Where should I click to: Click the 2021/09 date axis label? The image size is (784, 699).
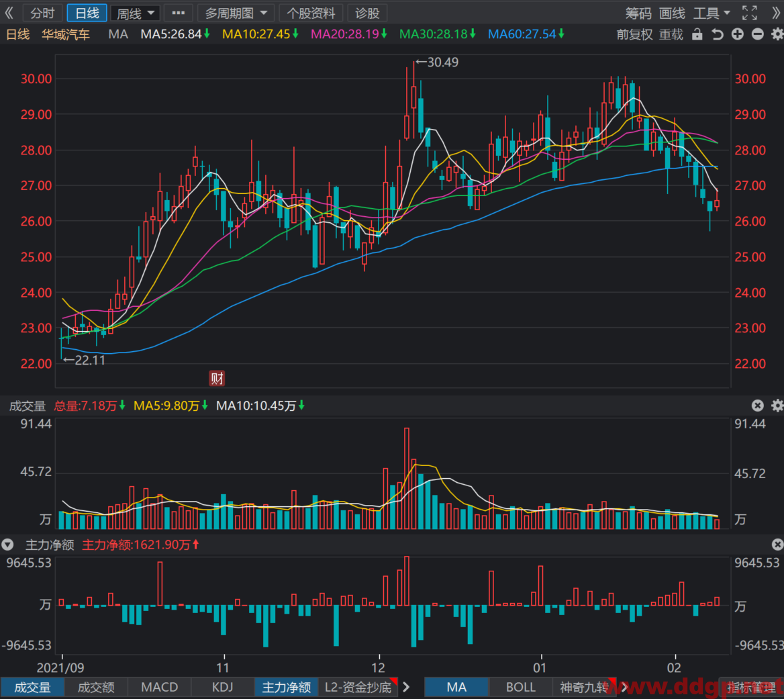click(x=60, y=667)
